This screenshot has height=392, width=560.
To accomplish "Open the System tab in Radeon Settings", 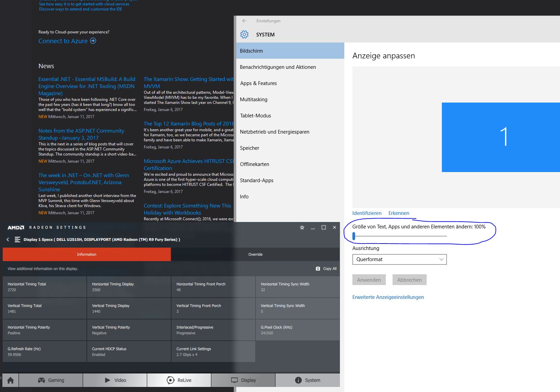I will click(308, 380).
